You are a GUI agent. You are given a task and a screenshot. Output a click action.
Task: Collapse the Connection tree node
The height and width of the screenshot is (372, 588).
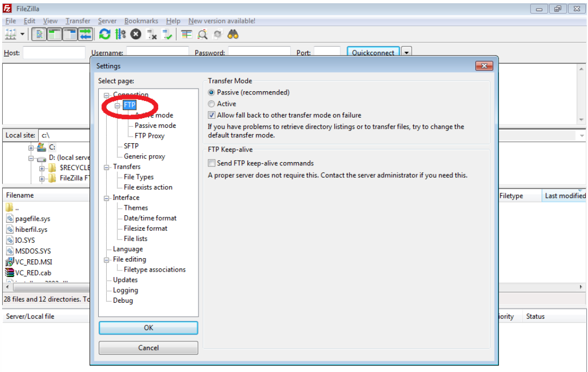click(x=107, y=96)
